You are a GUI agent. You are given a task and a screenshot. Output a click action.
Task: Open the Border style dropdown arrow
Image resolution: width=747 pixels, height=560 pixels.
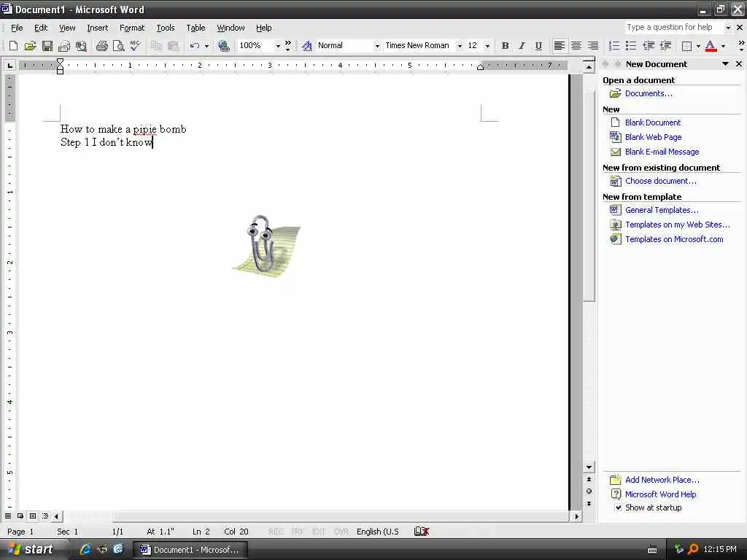pyautogui.click(x=698, y=46)
